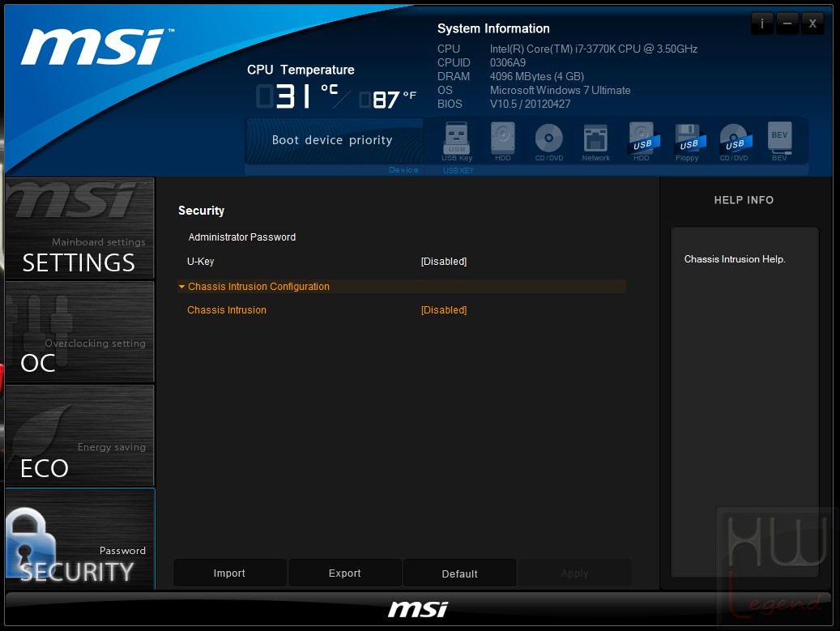Click the System Information heading

point(493,28)
